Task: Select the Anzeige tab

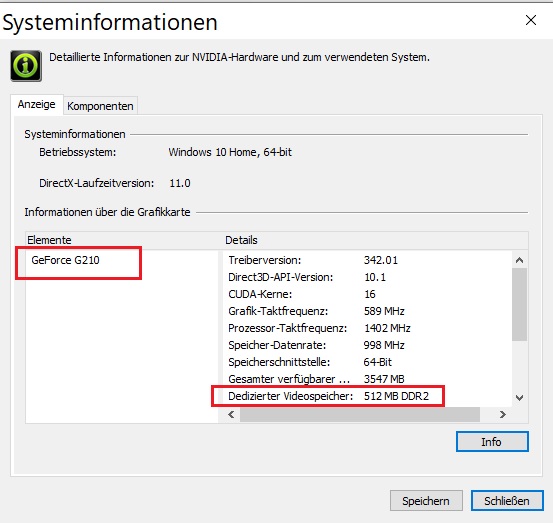Action: click(x=37, y=104)
